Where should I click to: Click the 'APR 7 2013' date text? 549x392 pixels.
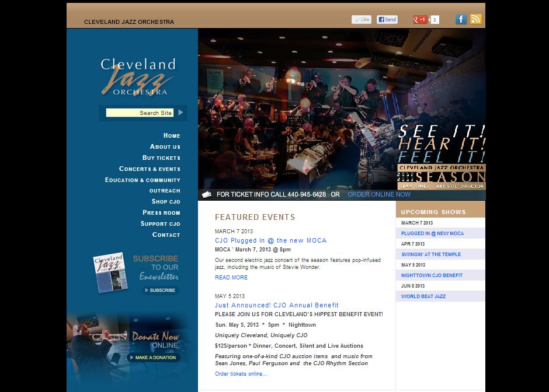tap(413, 244)
